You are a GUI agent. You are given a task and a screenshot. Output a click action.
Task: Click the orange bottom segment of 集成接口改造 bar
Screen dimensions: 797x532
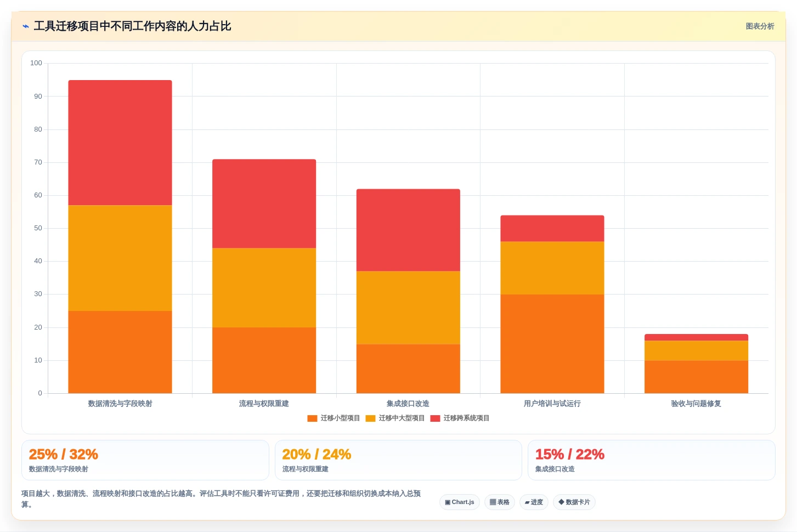[408, 369]
